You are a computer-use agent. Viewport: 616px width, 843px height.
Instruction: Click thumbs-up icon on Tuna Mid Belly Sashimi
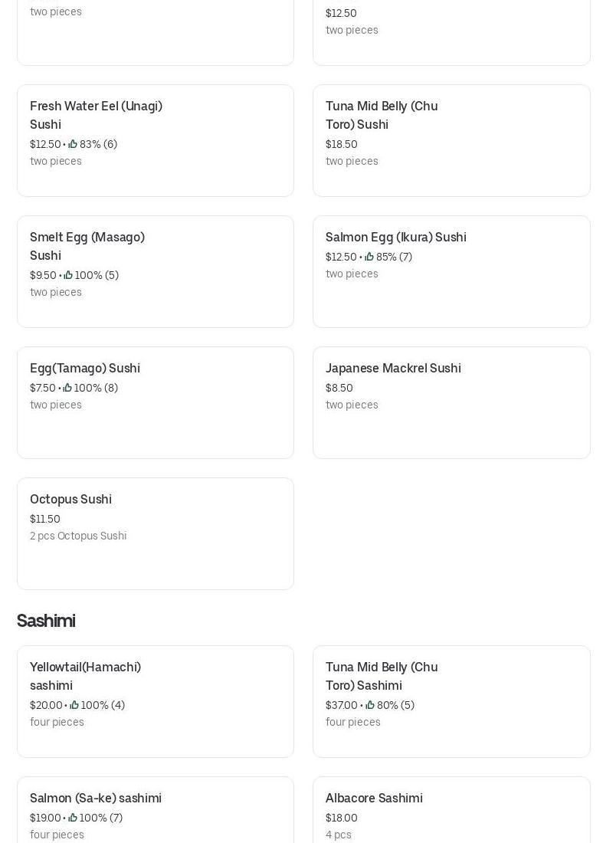[x=370, y=705]
